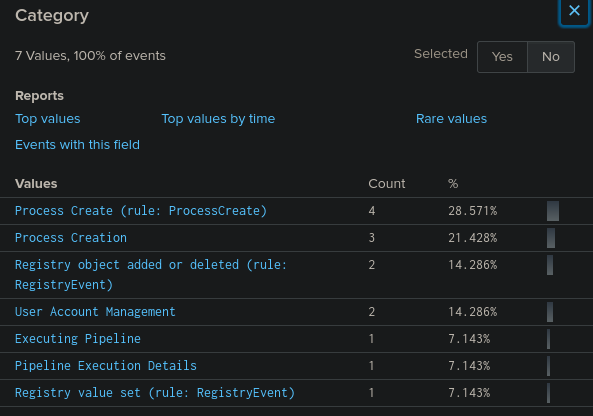Filter by Process Create (rule: ProcessCreate)
The width and height of the screenshot is (593, 416).
coord(141,211)
